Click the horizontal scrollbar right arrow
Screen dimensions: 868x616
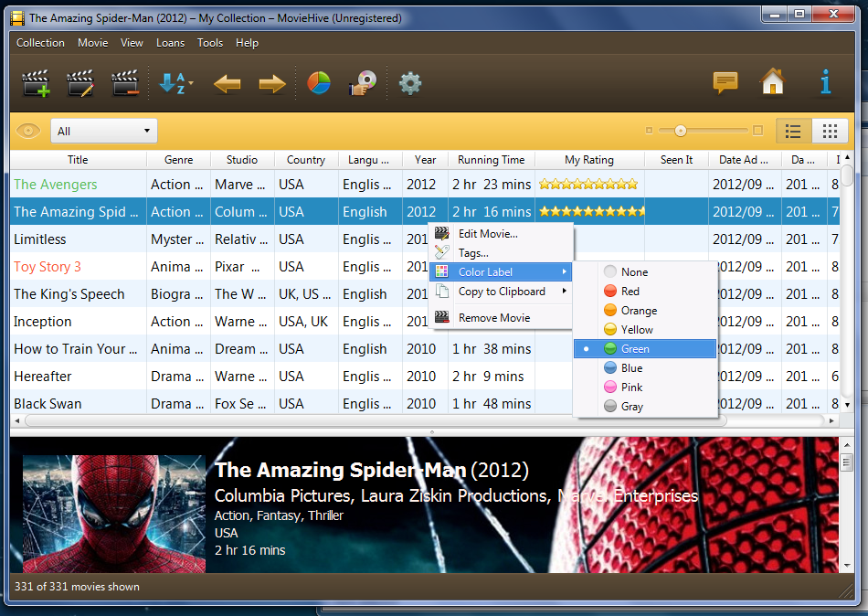[x=831, y=421]
